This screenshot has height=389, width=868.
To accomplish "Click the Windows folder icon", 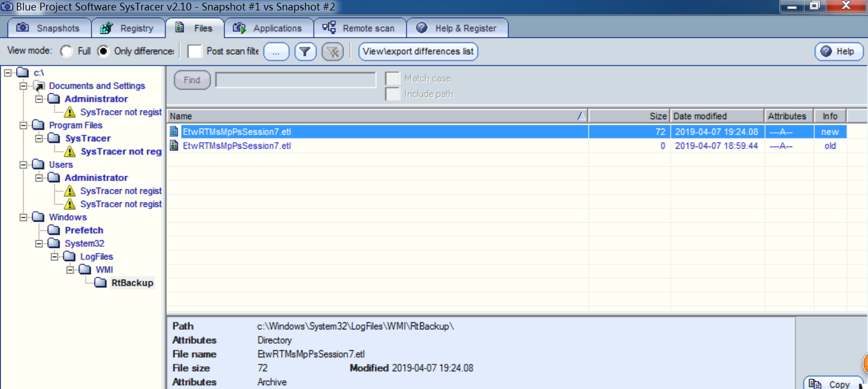I will 38,217.
